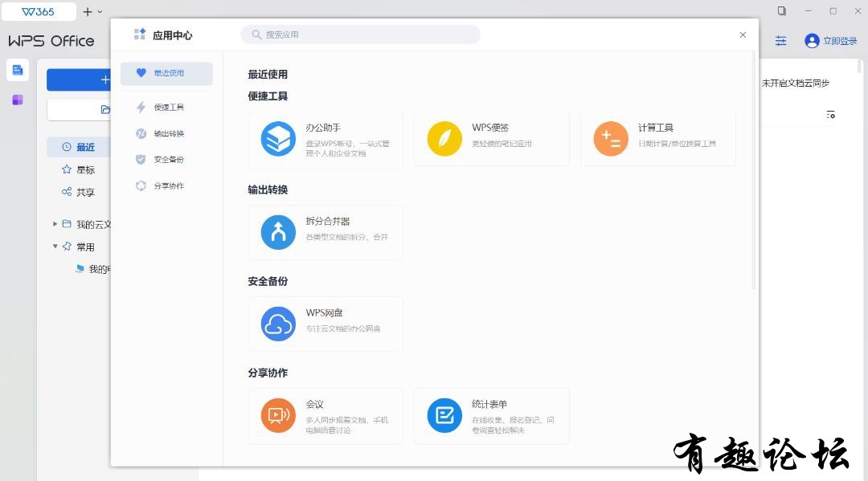The height and width of the screenshot is (481, 868).
Task: Click the 立即登录 login link
Action: coord(840,41)
